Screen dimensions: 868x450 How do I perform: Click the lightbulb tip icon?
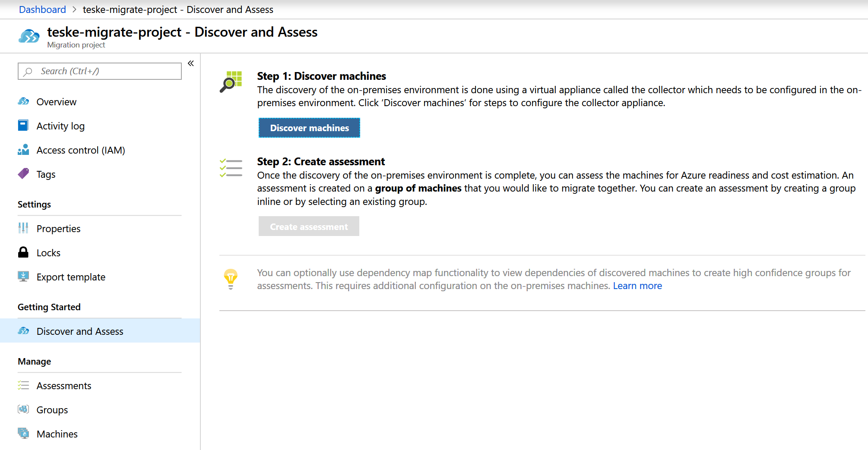click(x=231, y=279)
